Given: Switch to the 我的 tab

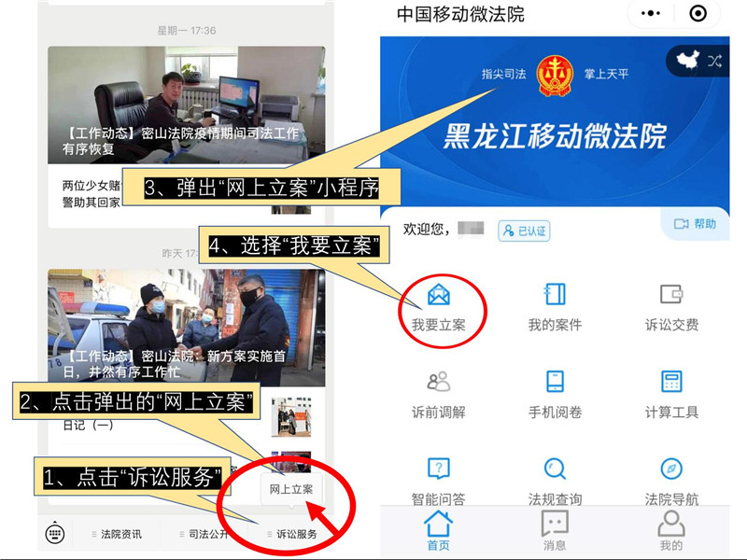Looking at the screenshot, I should [671, 531].
